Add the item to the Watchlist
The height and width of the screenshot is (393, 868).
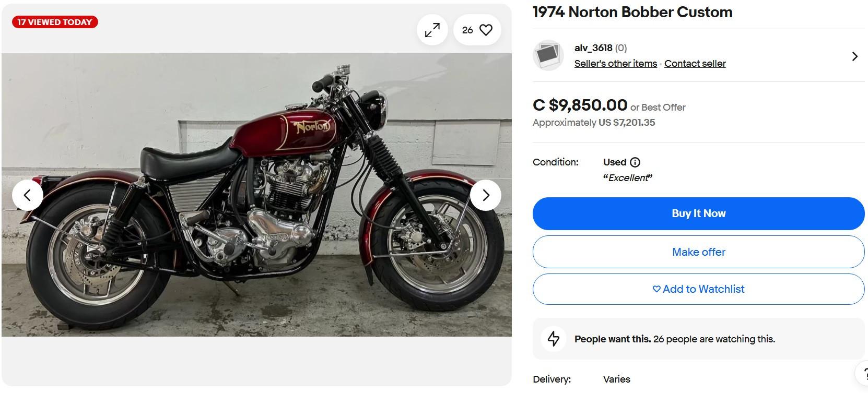coord(698,289)
